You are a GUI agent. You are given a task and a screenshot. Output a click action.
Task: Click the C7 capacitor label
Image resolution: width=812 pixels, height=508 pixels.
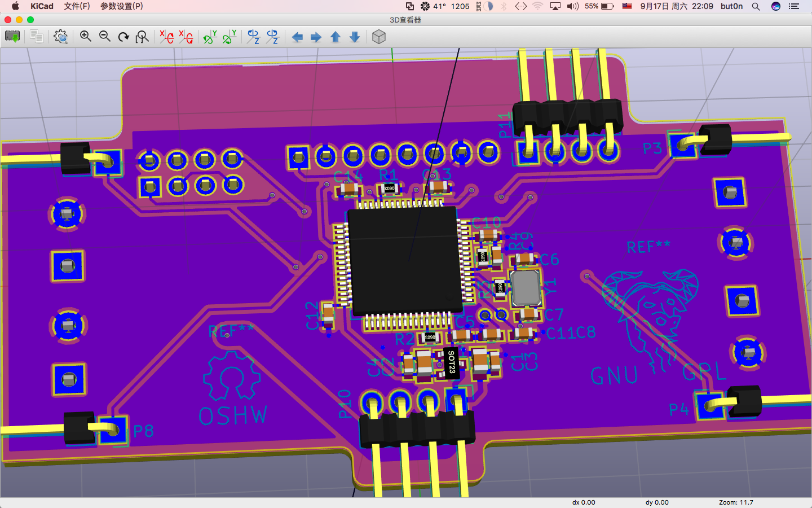tap(554, 314)
